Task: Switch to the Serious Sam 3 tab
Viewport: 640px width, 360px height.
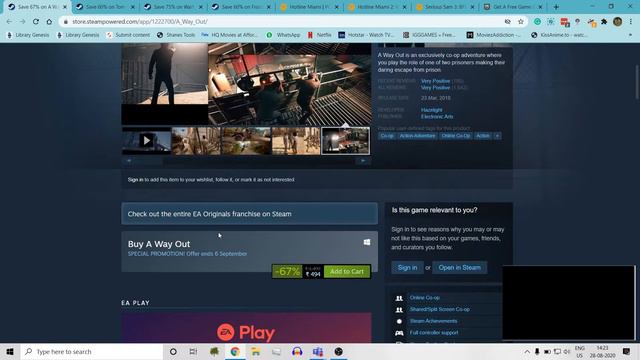Action: [x=445, y=7]
